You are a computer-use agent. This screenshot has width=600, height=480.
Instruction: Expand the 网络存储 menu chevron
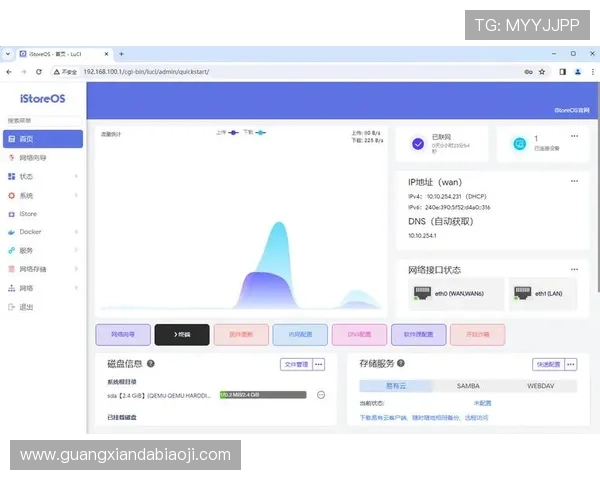[76, 269]
